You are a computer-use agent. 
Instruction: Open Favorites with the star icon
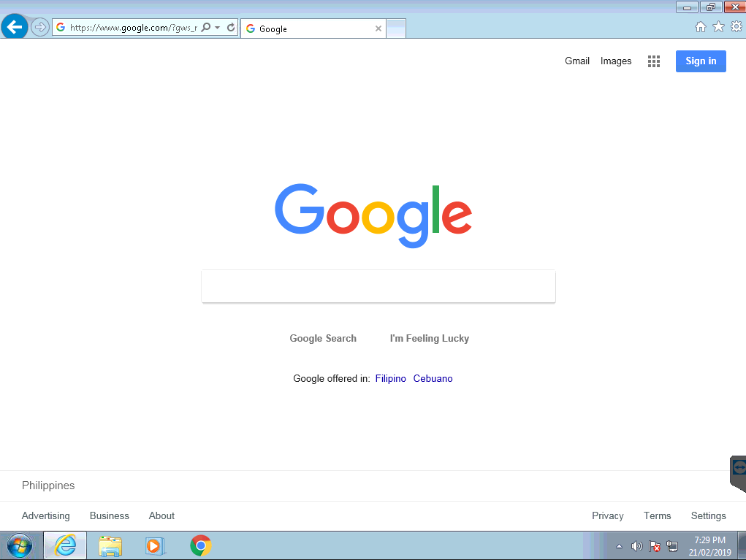pos(718,26)
